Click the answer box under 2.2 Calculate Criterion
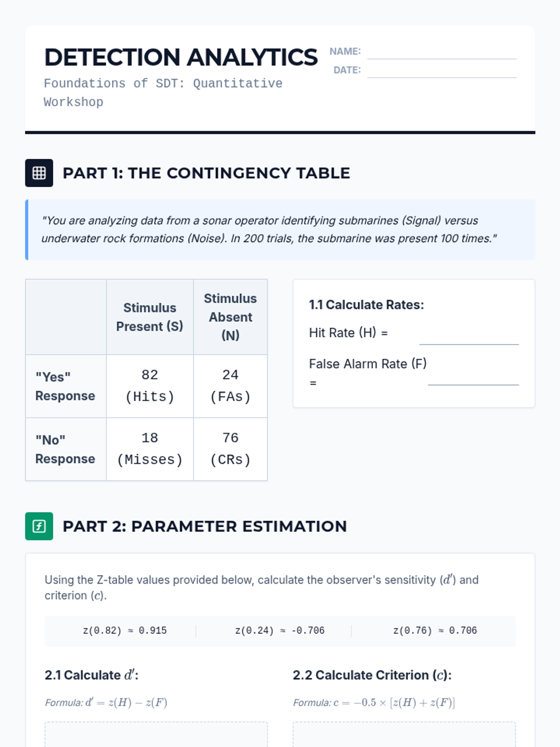 (x=404, y=735)
